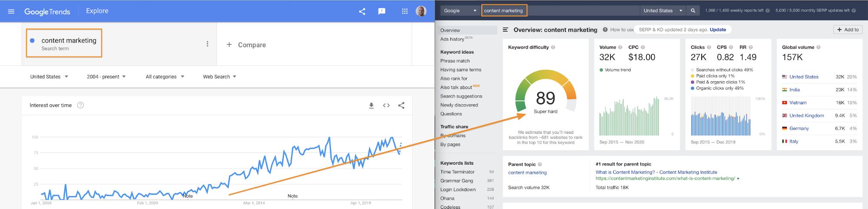Open Phrase match keyword ideas
Image resolution: width=868 pixels, height=209 pixels.
455,61
